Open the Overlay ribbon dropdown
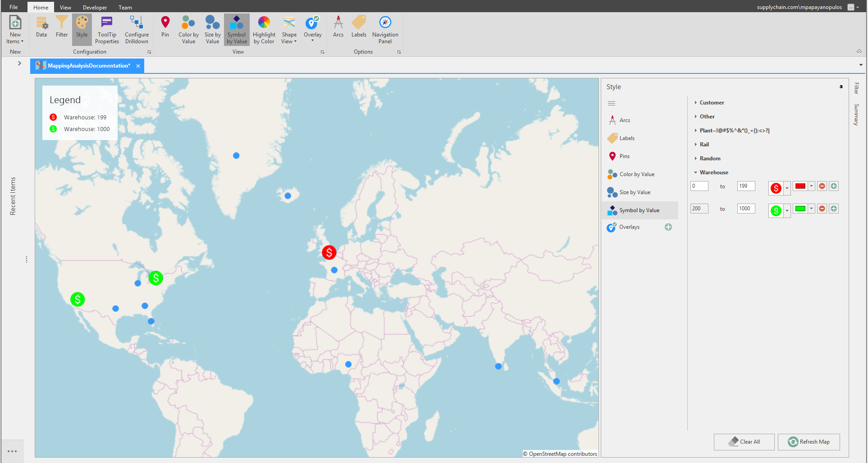The height and width of the screenshot is (463, 868). coord(312,30)
